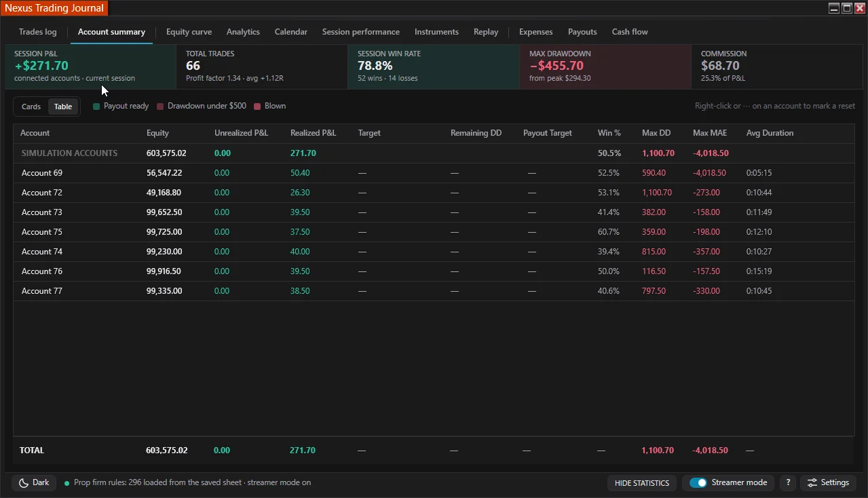This screenshot has height=498, width=868.
Task: Sort by Realized P&L column header
Action: coord(313,133)
